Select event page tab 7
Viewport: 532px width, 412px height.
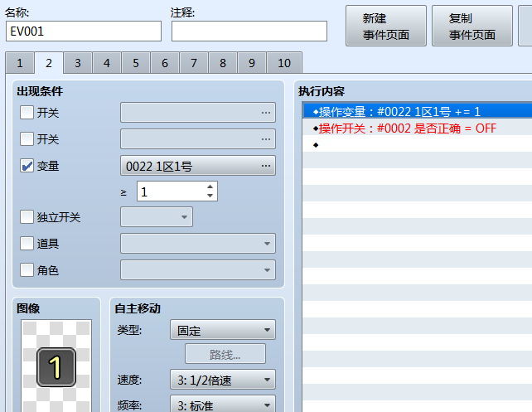[194, 63]
